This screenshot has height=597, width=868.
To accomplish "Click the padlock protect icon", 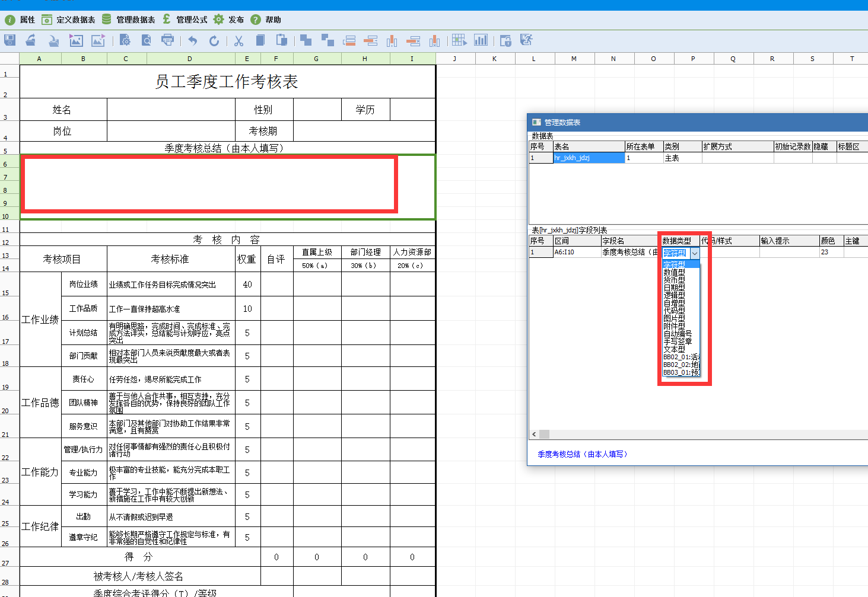I will (505, 40).
